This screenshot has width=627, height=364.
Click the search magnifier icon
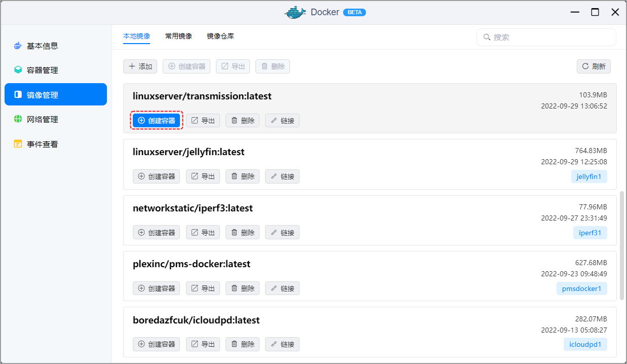point(487,37)
